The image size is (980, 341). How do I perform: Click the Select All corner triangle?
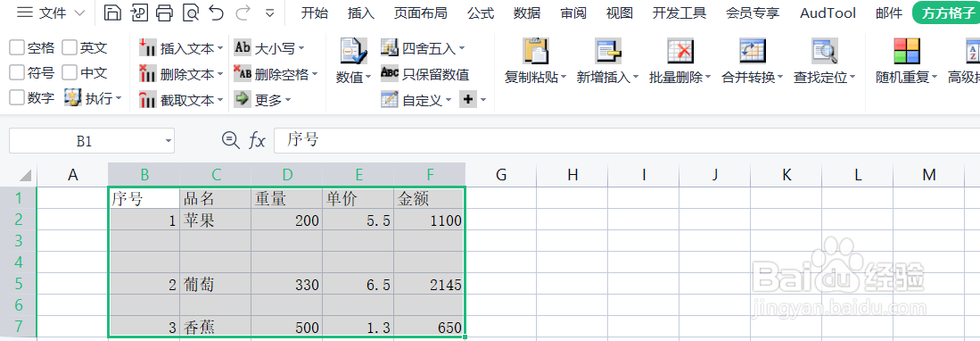[24, 175]
